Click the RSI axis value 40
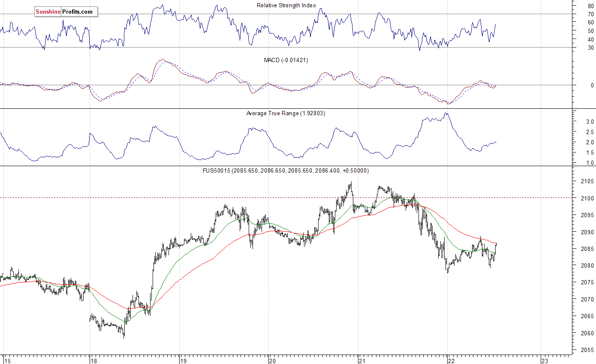The height and width of the screenshot is (364, 596). tap(591, 40)
